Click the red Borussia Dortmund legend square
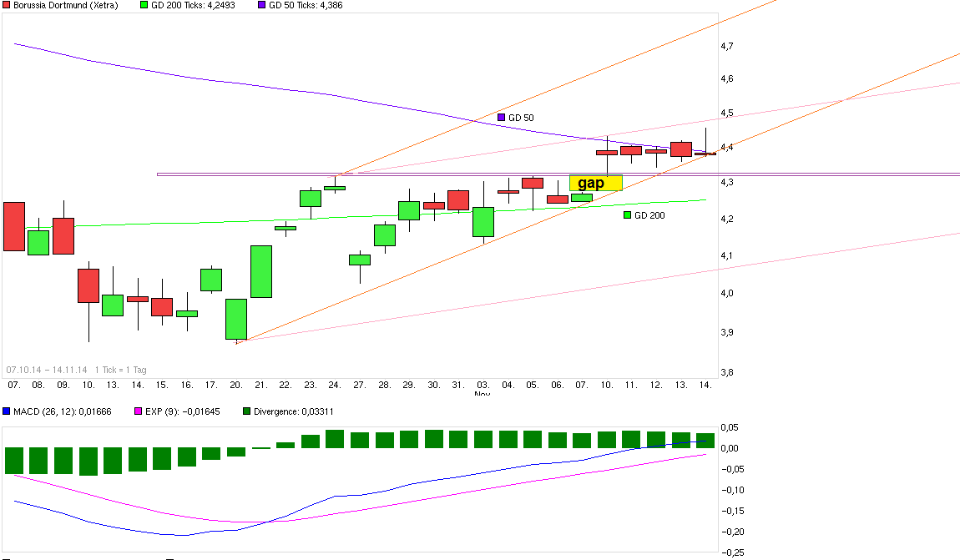 8,5
